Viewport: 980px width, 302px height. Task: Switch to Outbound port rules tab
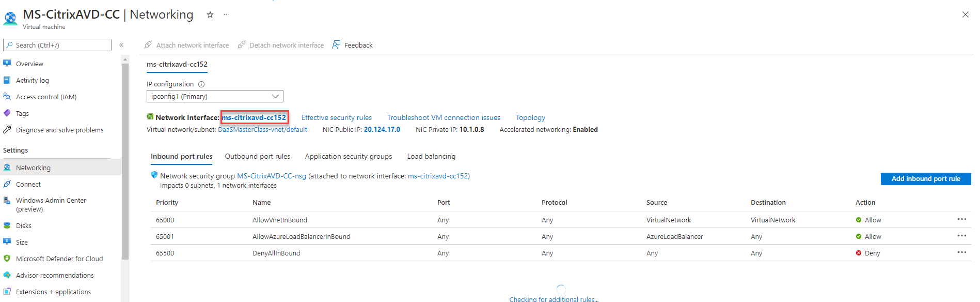pyautogui.click(x=258, y=156)
